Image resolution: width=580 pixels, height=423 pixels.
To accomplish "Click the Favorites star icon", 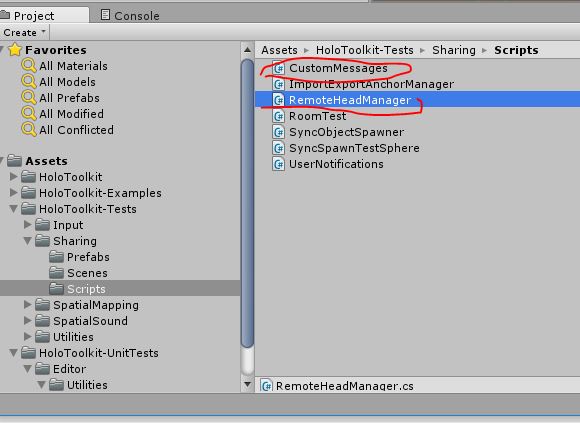I will (x=15, y=50).
